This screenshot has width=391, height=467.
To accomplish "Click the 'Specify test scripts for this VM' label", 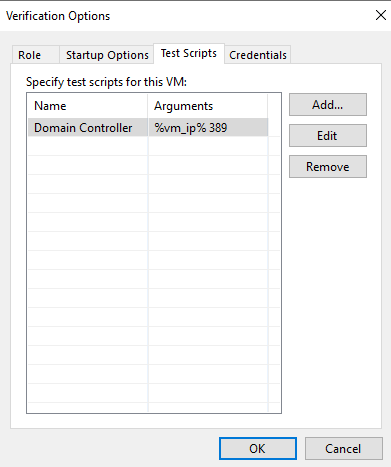I will point(106,82).
